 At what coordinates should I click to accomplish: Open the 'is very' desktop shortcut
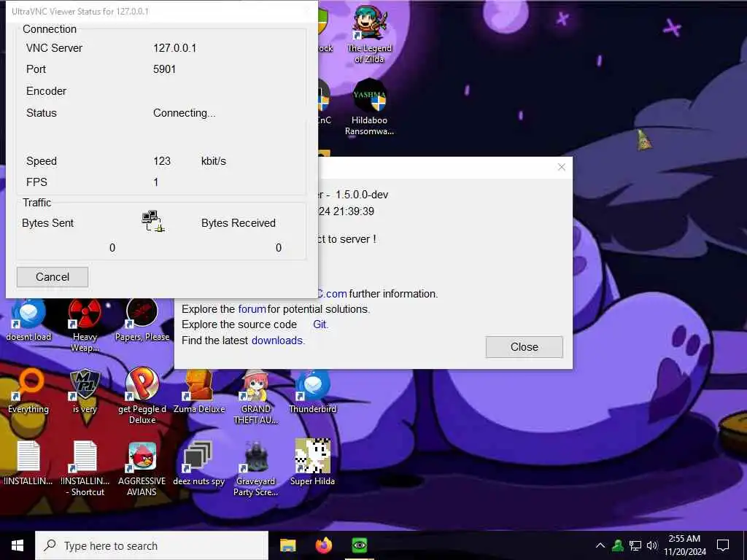[85, 392]
